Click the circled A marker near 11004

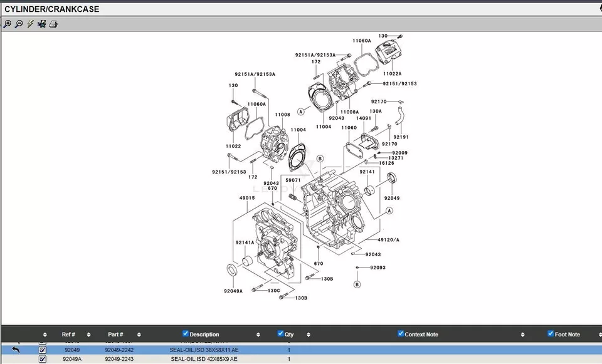click(300, 112)
